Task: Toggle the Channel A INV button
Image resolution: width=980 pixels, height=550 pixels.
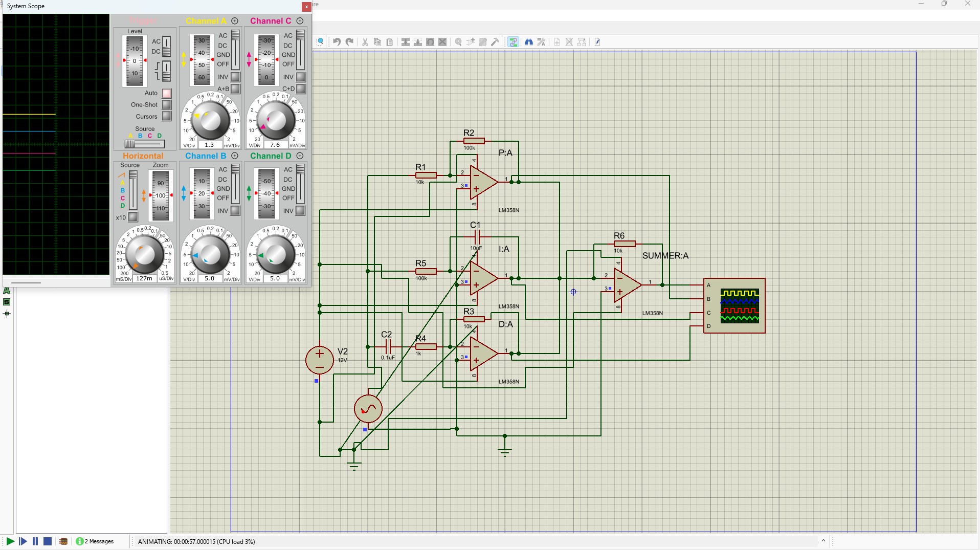Action: [x=235, y=77]
